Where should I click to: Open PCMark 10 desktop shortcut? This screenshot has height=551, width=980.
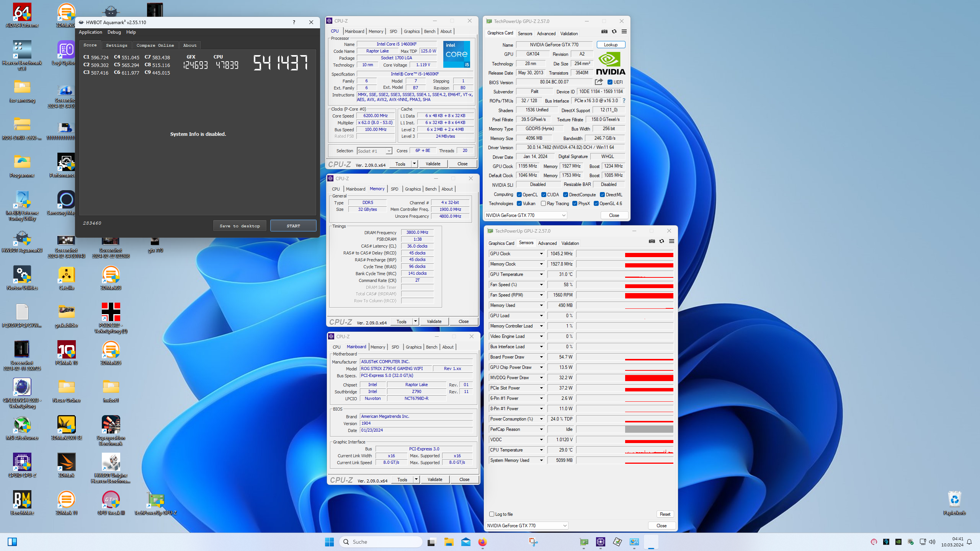pos(66,353)
